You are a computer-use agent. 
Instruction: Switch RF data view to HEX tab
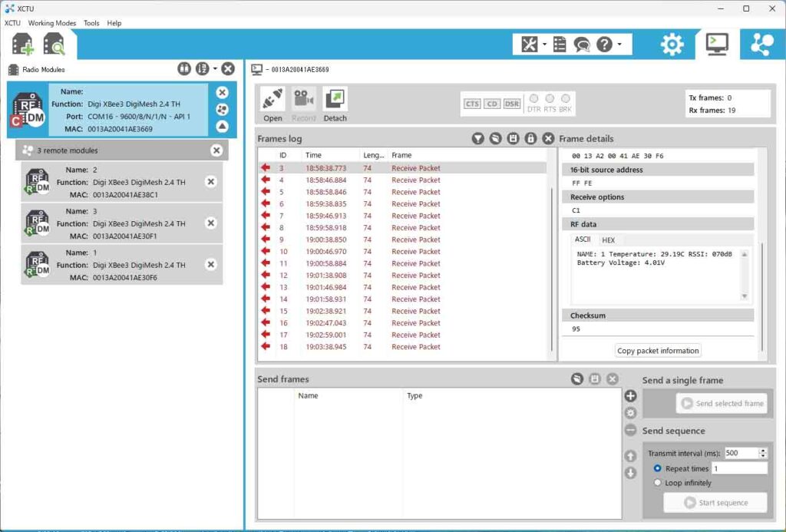tap(608, 240)
